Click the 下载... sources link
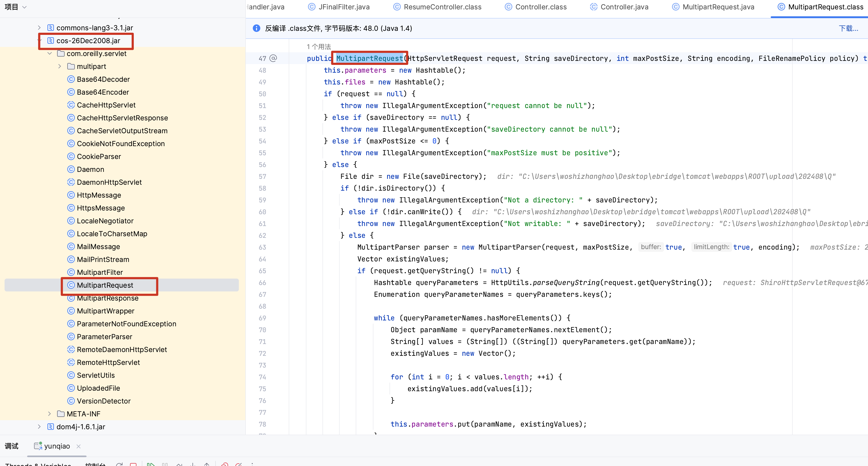The image size is (868, 466). 848,28
